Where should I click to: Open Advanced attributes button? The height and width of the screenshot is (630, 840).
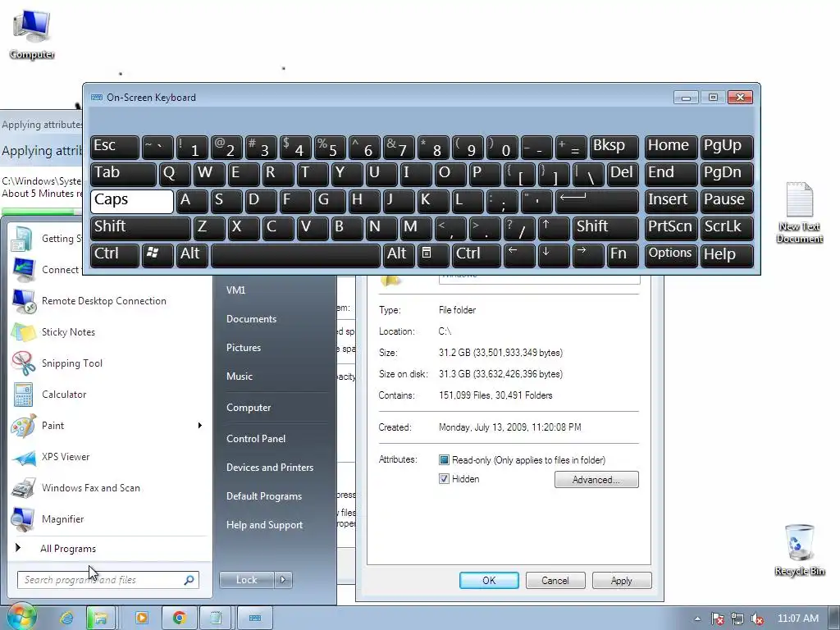click(596, 479)
